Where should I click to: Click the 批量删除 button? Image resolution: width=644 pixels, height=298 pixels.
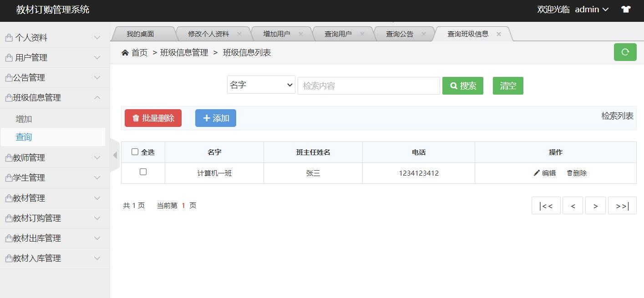coord(153,118)
